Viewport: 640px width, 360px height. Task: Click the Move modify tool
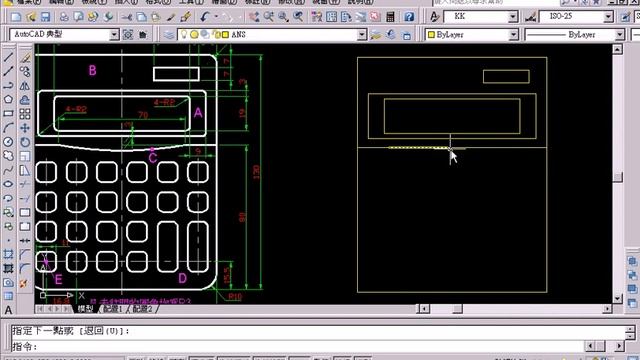[x=25, y=128]
